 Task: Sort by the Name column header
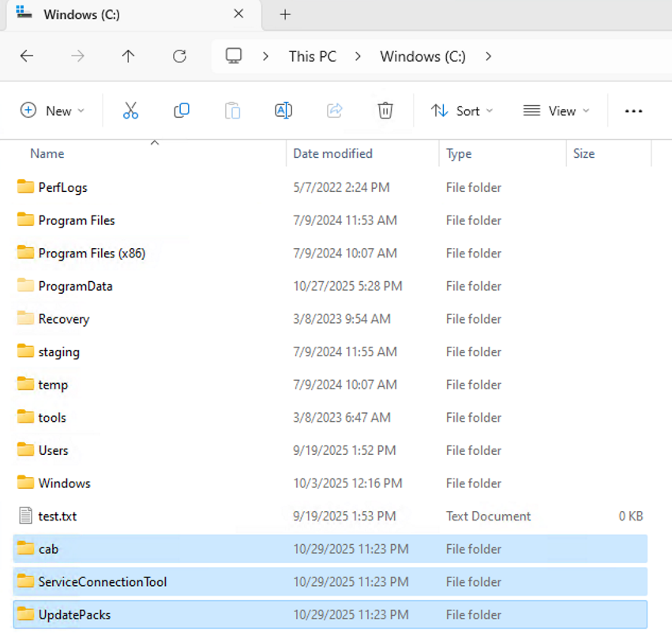point(47,153)
